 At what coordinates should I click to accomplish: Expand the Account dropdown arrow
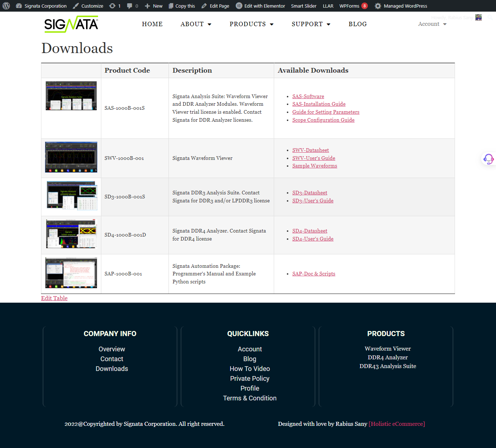[445, 24]
